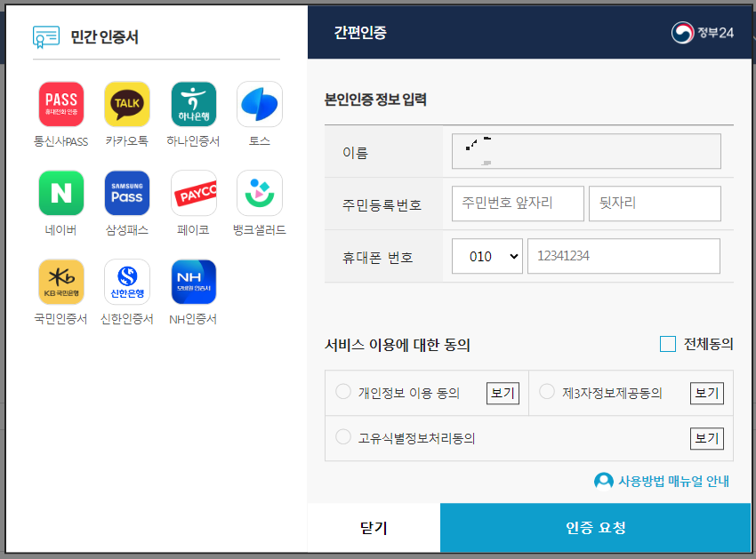Click the 주민번호 앞자리 input field
This screenshot has width=756, height=559.
[x=518, y=204]
